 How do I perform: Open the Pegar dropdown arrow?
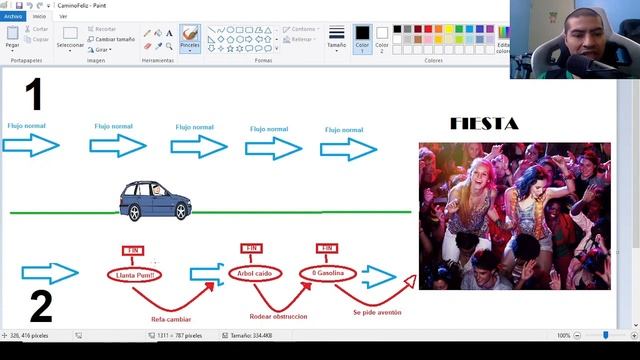pyautogui.click(x=13, y=51)
